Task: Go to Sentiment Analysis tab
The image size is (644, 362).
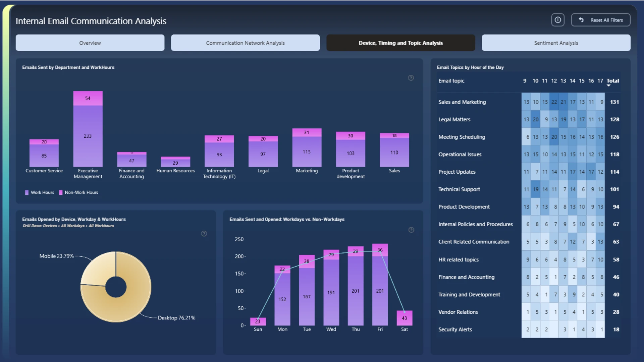Action: [556, 43]
